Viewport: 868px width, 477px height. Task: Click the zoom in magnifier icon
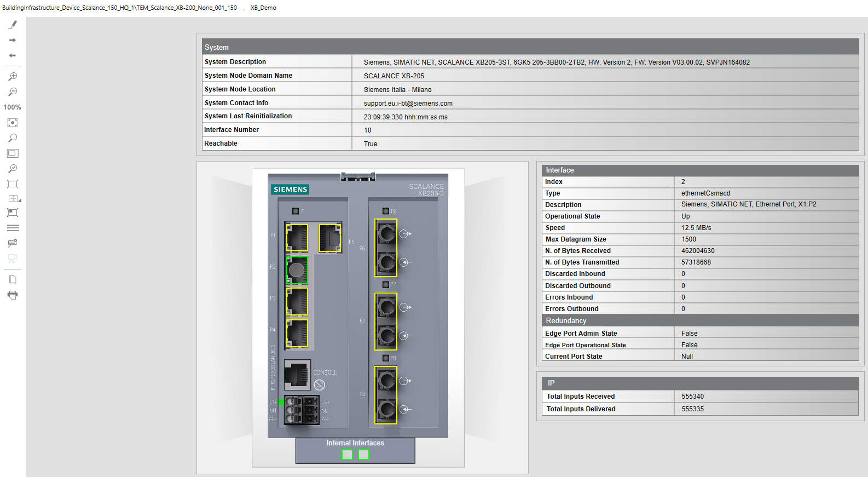point(13,77)
